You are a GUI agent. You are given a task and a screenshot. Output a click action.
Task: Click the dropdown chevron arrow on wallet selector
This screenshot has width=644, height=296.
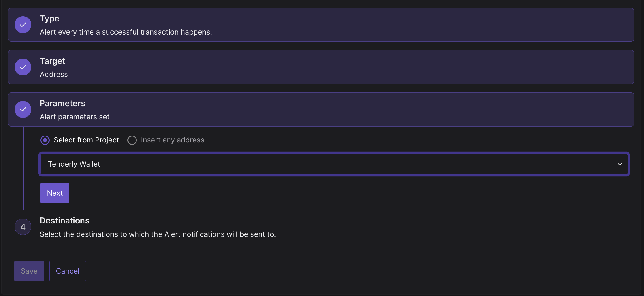click(x=620, y=164)
